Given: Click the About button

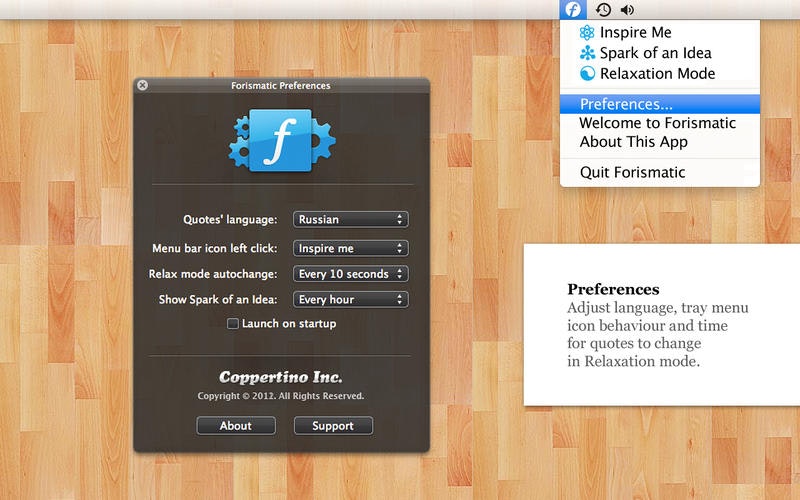Looking at the screenshot, I should [236, 426].
